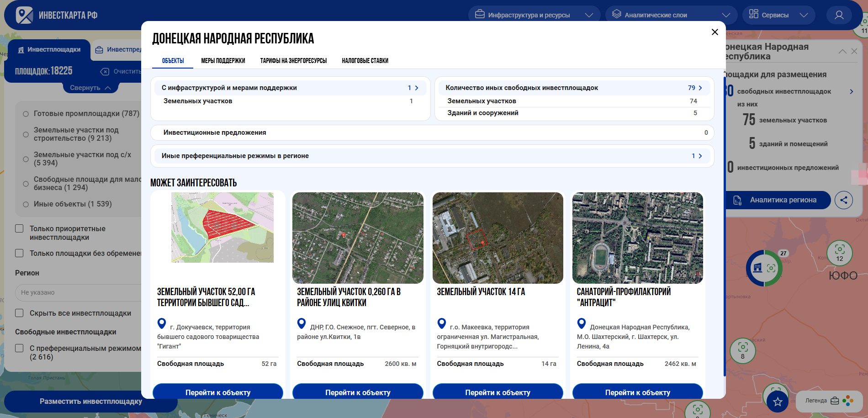Open the Антрацит sanatorium satellite thumbnail
The height and width of the screenshot is (418, 868).
click(638, 238)
